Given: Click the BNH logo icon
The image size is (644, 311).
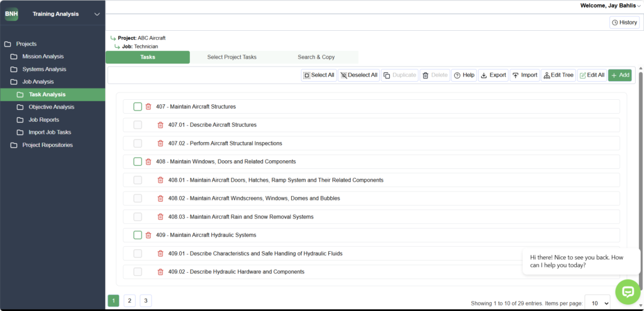Looking at the screenshot, I should click(x=12, y=14).
